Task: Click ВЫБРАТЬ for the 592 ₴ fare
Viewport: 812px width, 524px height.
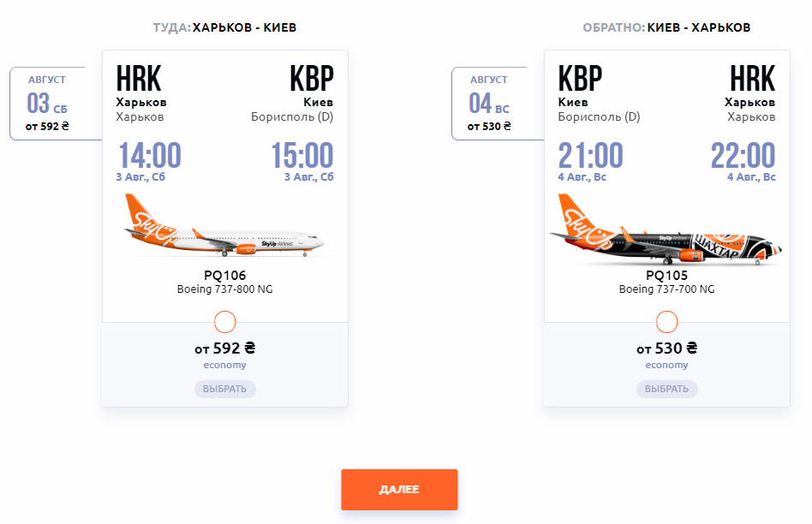Action: pos(224,389)
